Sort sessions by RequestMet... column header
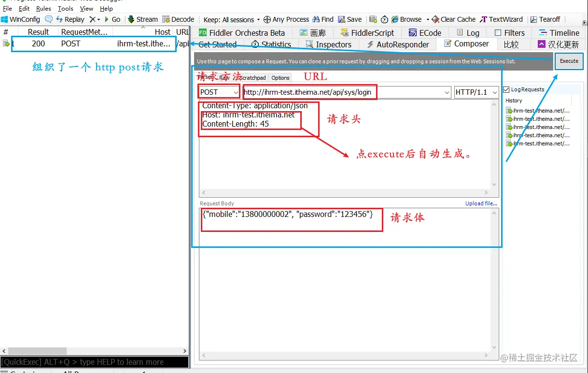The image size is (588, 373). pyautogui.click(x=84, y=32)
